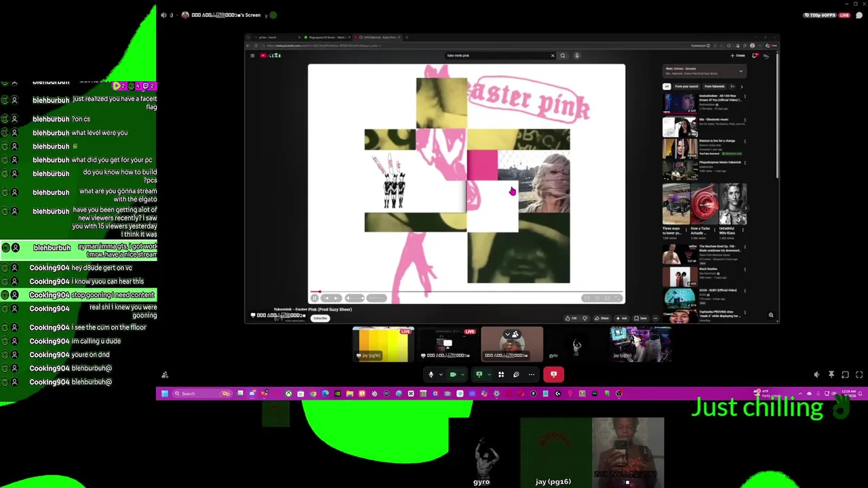Click the shared taskbar Search box
The image size is (868, 488).
[x=201, y=394]
